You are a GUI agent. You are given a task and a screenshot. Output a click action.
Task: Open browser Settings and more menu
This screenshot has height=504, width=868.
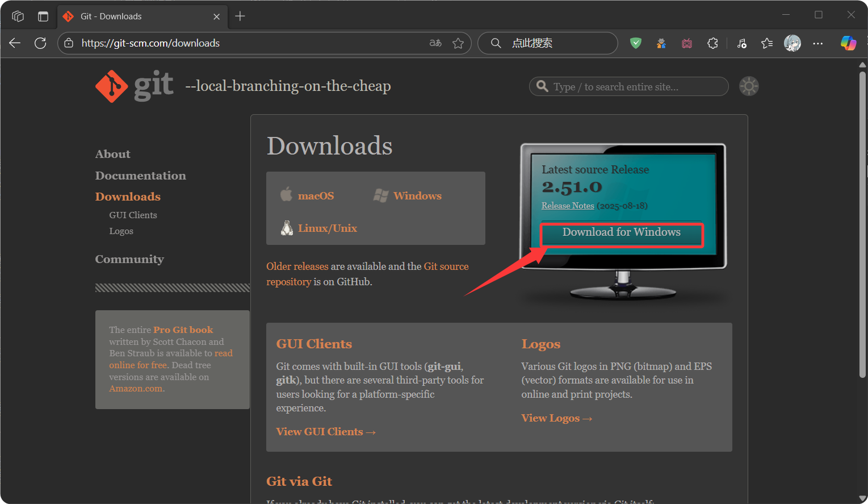tap(817, 43)
